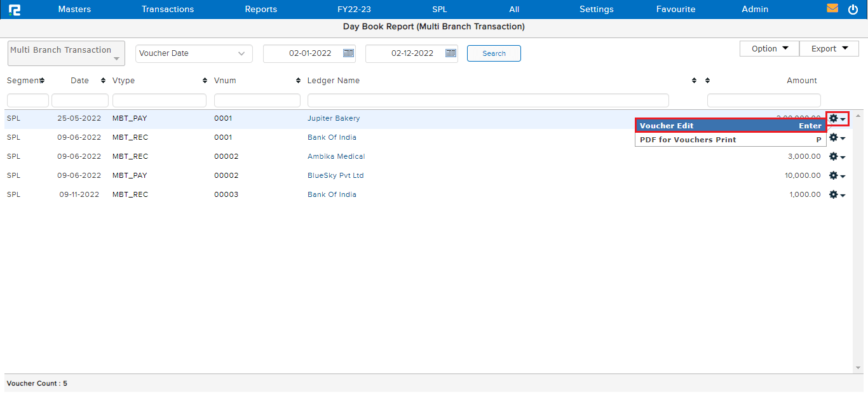Click the Ledger Name filter input field

click(x=487, y=100)
